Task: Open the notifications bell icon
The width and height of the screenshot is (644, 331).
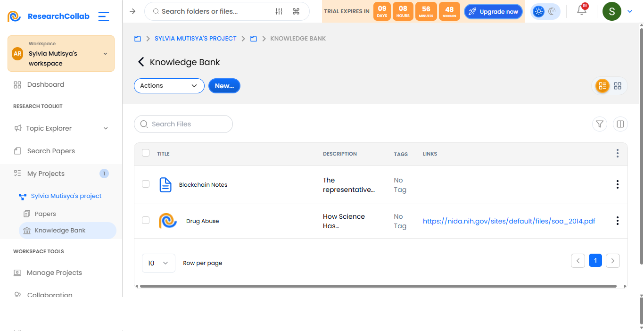Action: [x=582, y=11]
